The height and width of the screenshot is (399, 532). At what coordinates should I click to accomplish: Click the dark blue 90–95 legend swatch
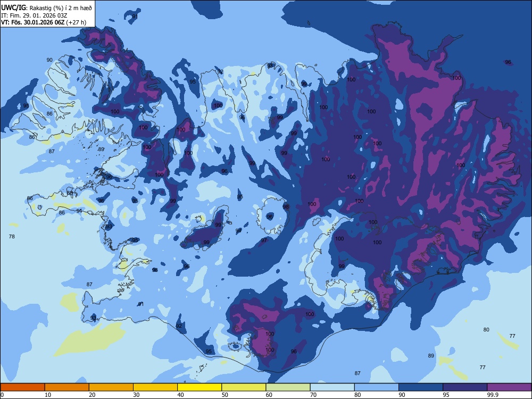pos(421,387)
